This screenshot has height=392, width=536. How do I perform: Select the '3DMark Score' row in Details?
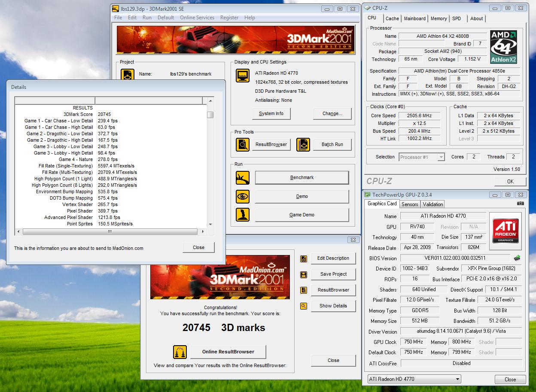pos(111,114)
